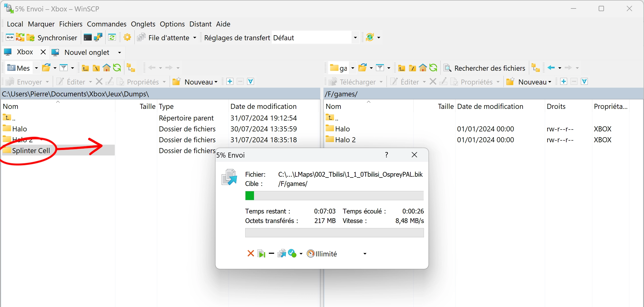The width and height of the screenshot is (644, 307).
Task: Go to local home directory icon
Action: click(x=107, y=68)
